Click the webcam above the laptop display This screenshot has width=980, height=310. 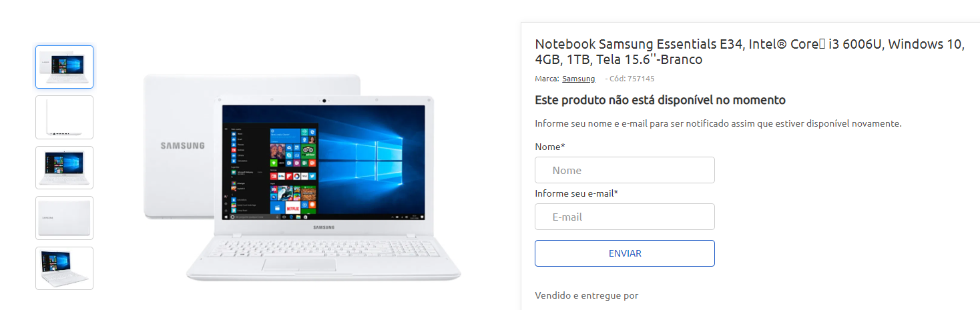click(x=323, y=101)
